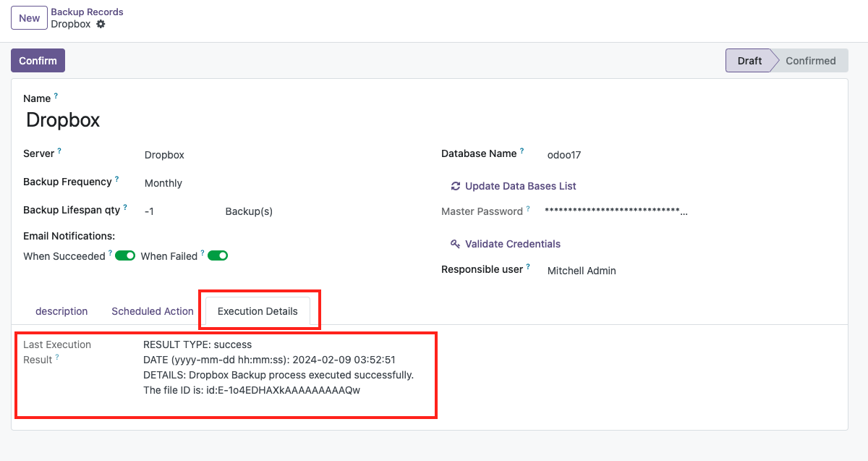Click the refresh icon of Update Data Bases List
The height and width of the screenshot is (461, 868).
coord(456,186)
